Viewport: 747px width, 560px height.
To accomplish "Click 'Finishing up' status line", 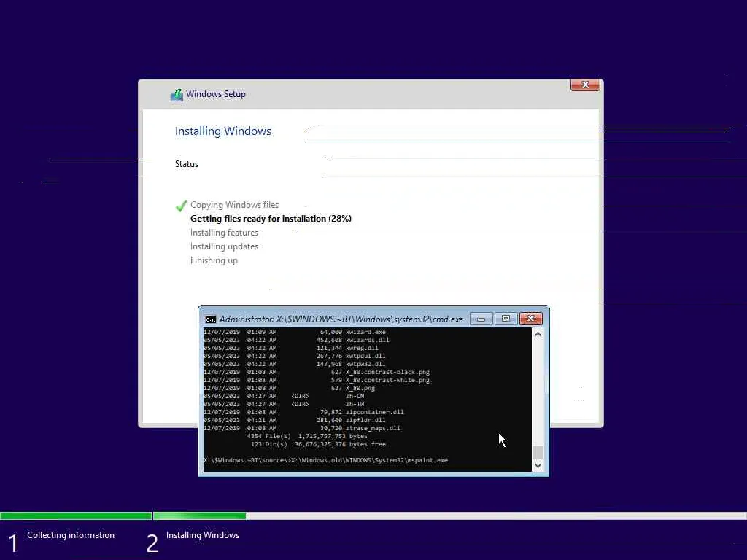I will (x=214, y=260).
